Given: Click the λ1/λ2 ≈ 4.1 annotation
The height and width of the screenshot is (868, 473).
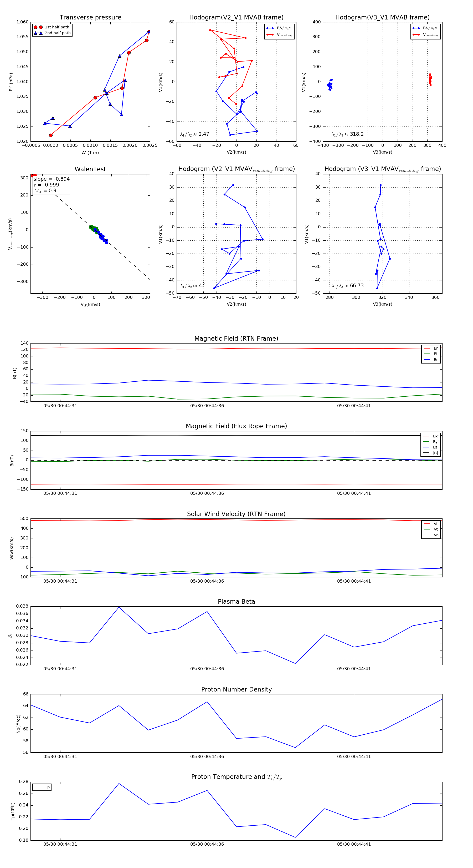Looking at the screenshot, I should [193, 286].
